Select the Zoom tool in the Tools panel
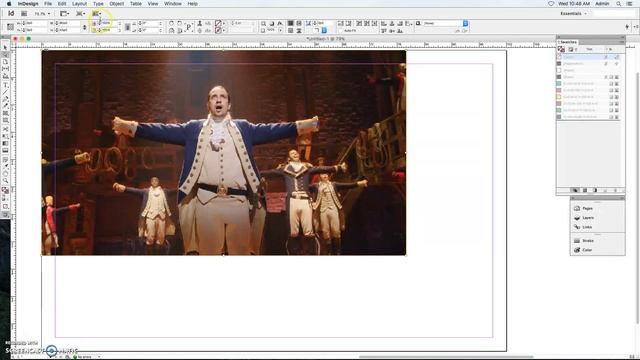 5,181
